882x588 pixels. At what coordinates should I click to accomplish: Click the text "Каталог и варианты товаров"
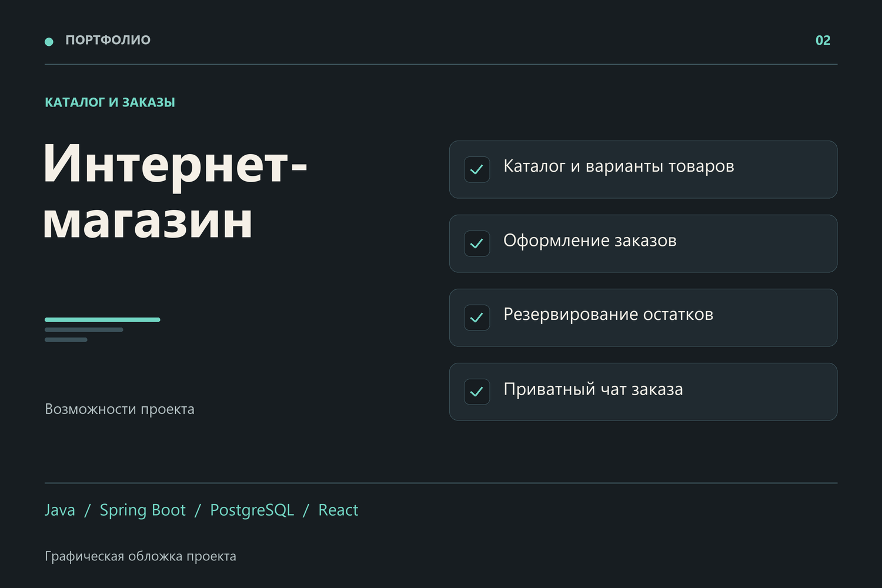[619, 166]
